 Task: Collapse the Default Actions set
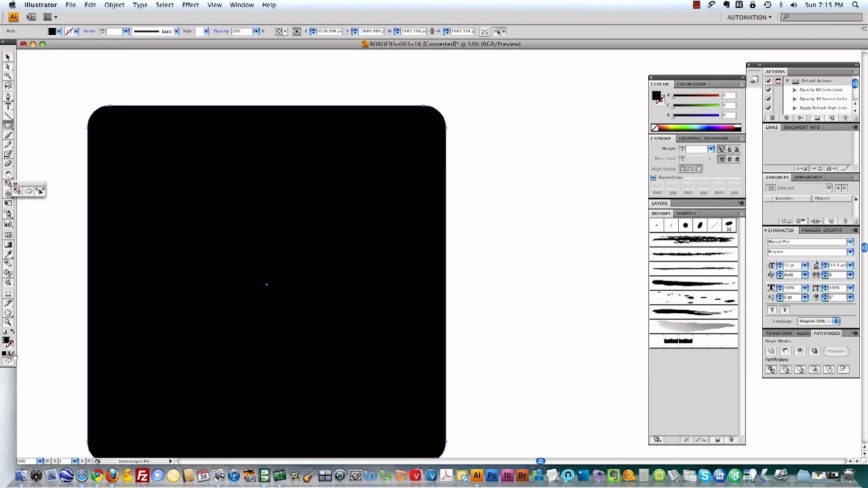787,81
